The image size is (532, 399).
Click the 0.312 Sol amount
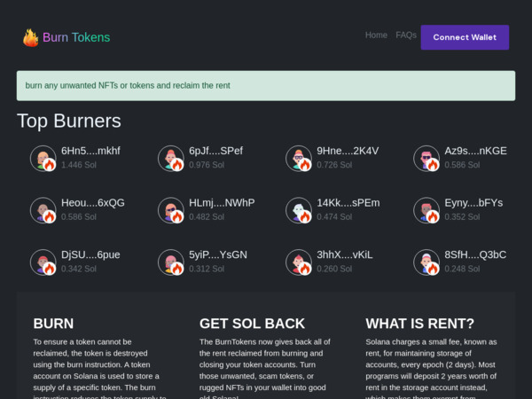(207, 269)
